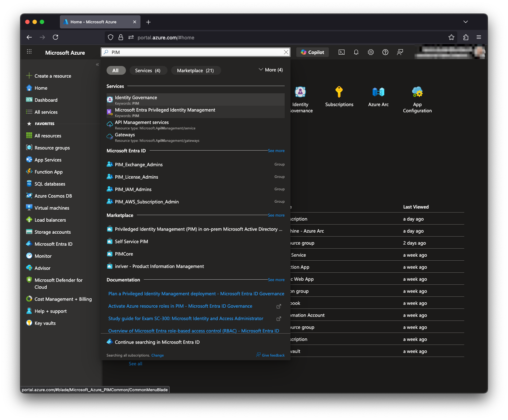Open Microsoft Entra Privileged Identity Management result
The height and width of the screenshot is (420, 508).
coord(165,110)
